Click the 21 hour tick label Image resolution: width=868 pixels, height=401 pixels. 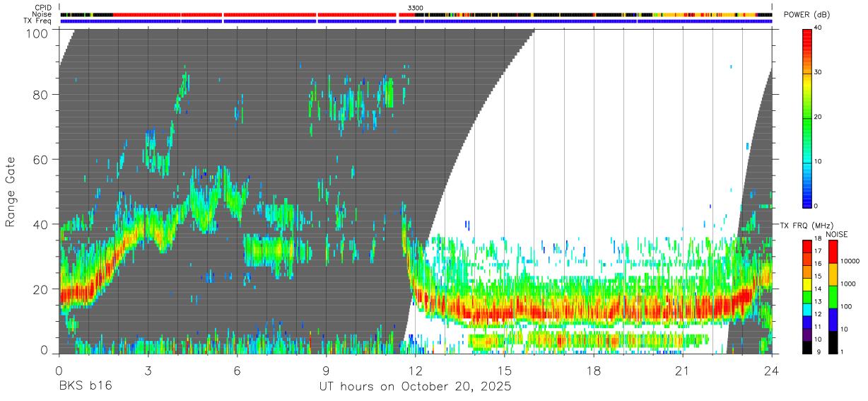click(683, 370)
